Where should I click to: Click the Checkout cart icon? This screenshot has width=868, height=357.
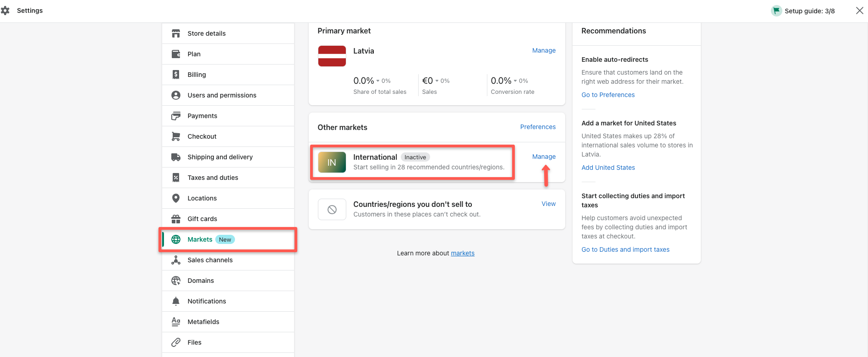tap(176, 136)
